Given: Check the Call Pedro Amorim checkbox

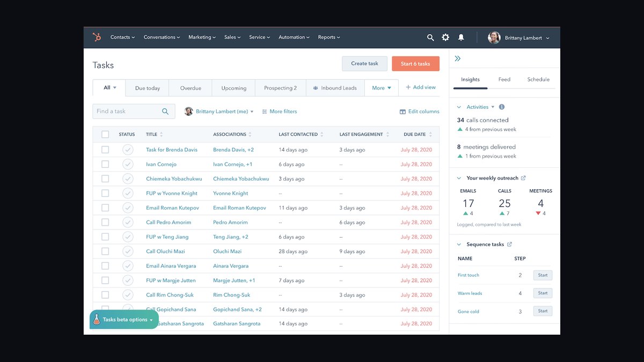Looking at the screenshot, I should coord(105,222).
